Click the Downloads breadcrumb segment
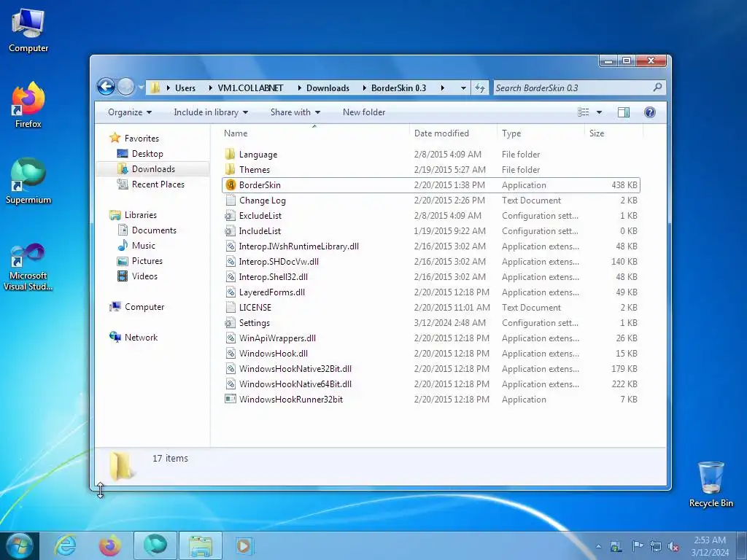This screenshot has height=560, width=747. point(328,88)
